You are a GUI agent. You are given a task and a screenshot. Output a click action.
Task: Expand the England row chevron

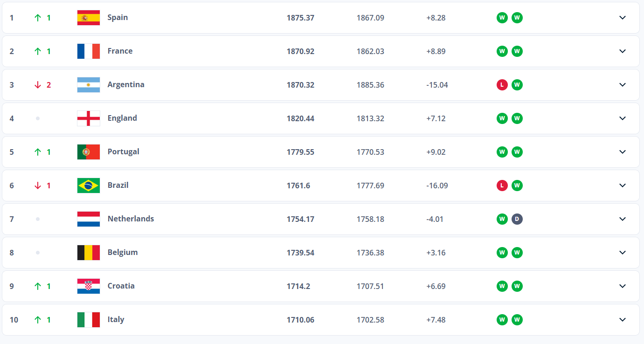click(x=622, y=118)
